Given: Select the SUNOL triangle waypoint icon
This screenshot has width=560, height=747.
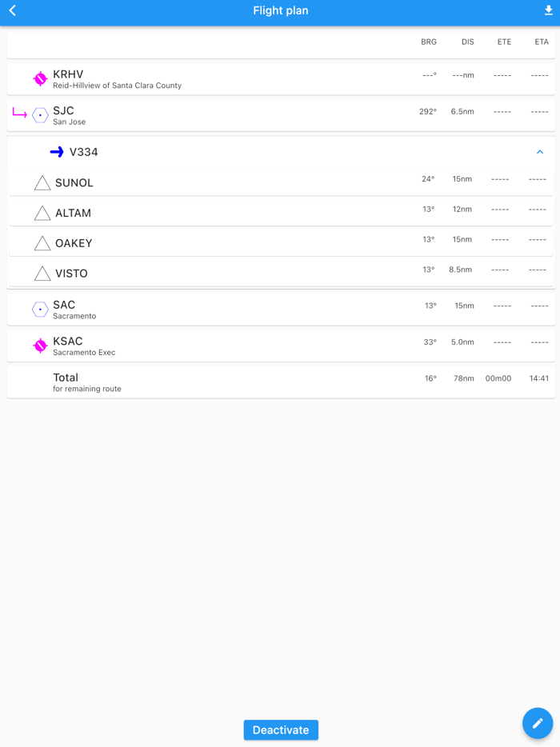Looking at the screenshot, I should (42, 182).
